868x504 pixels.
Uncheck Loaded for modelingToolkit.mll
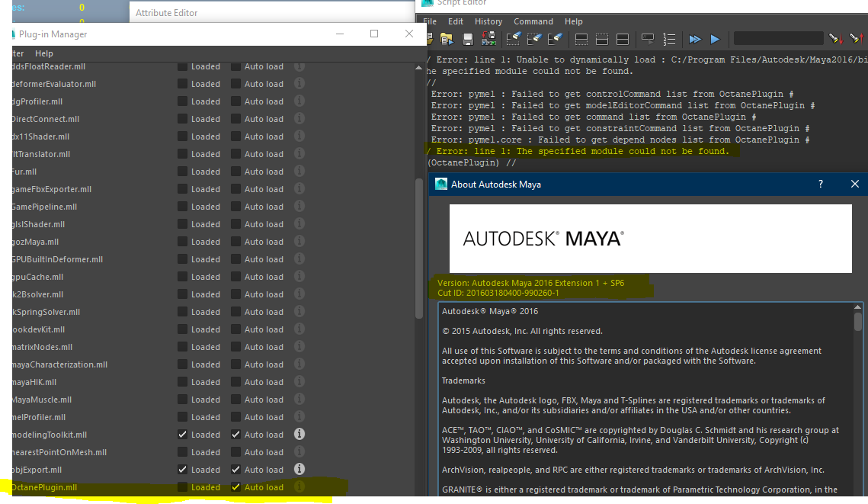click(182, 435)
